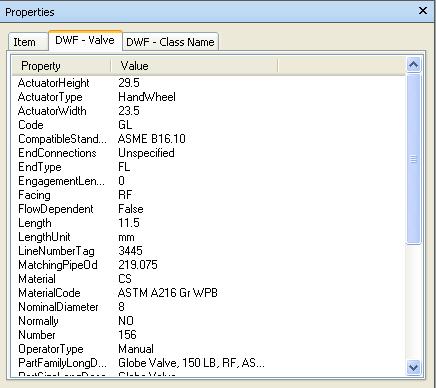This screenshot has width=436, height=388.
Task: Select the Material property name
Action: (x=37, y=279)
